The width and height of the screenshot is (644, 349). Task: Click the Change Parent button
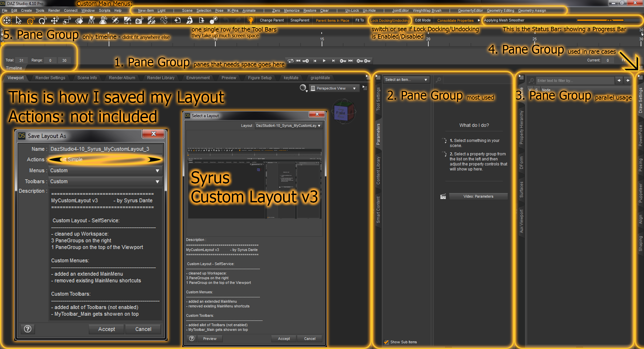(272, 20)
